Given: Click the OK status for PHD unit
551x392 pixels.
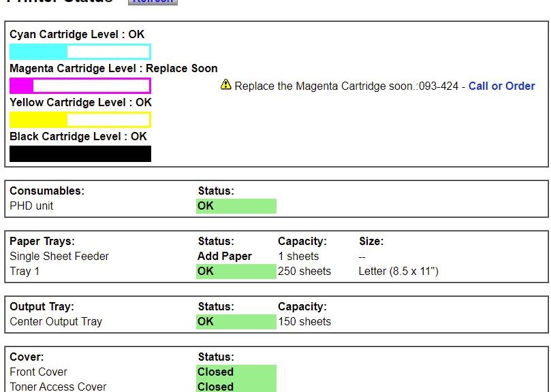Looking at the screenshot, I should click(x=236, y=206).
